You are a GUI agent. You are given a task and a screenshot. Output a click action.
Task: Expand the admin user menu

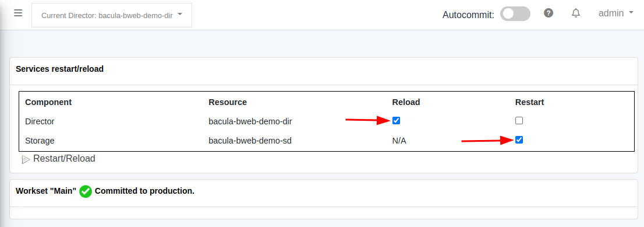click(x=615, y=13)
